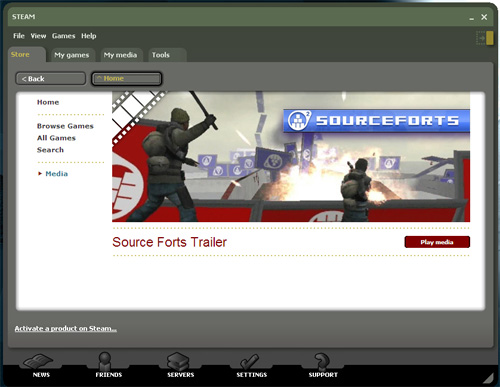Click the mini-mode toggle icon at top right
Viewport: 500px width, 387px height.
click(485, 38)
